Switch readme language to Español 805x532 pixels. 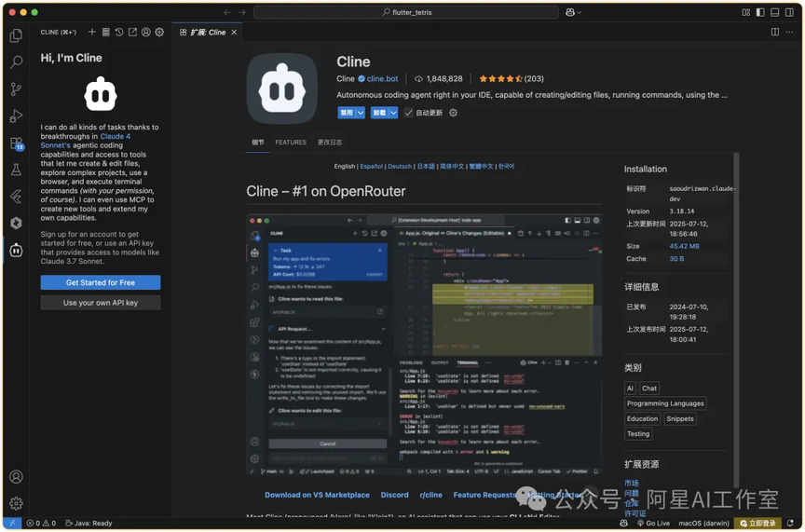pyautogui.click(x=371, y=167)
